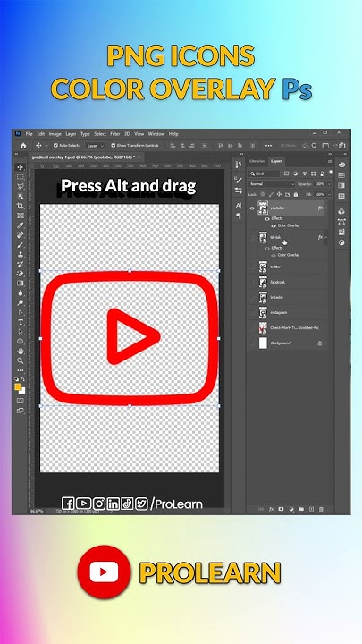Open the workspace switcher dropdown

327,146
